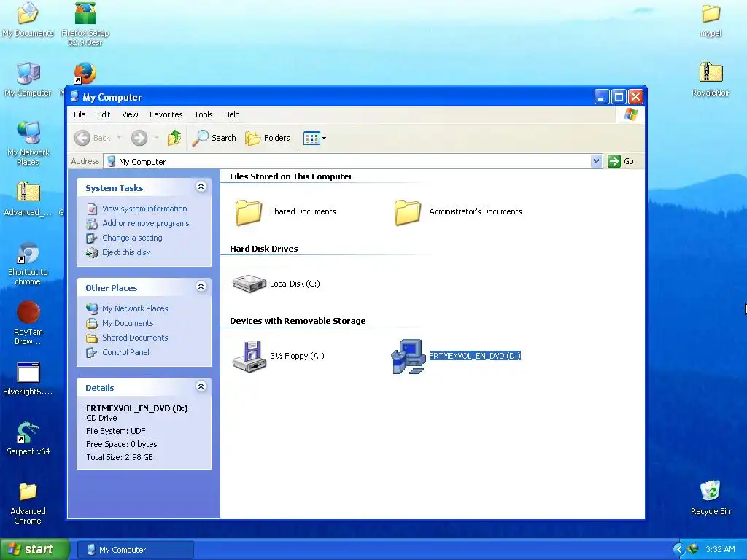Click the Start button
Image resolution: width=747 pixels, height=560 pixels.
[x=35, y=549]
